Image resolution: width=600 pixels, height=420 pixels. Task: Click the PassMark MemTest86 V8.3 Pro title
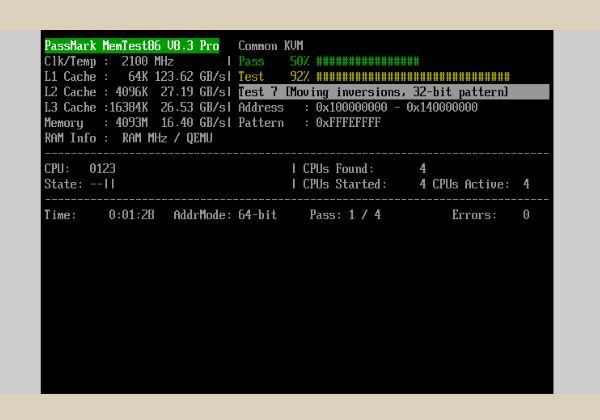132,46
